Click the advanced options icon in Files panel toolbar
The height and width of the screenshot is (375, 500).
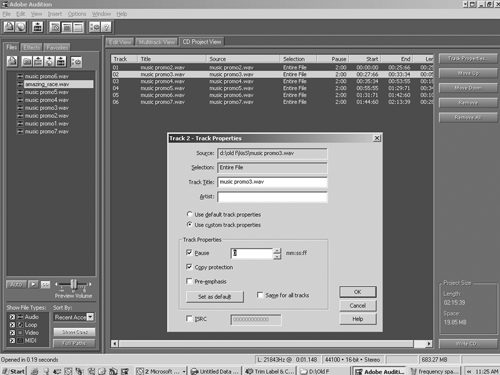76,62
